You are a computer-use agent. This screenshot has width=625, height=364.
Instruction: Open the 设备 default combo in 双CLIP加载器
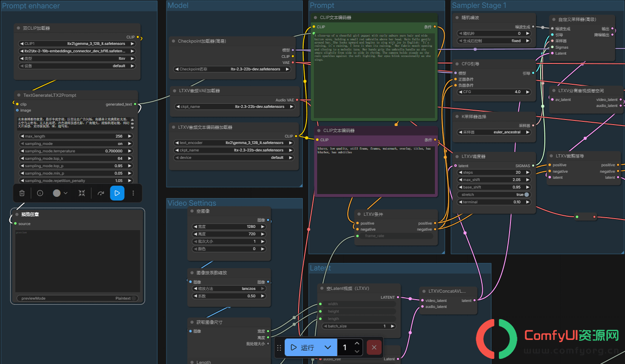click(x=77, y=66)
